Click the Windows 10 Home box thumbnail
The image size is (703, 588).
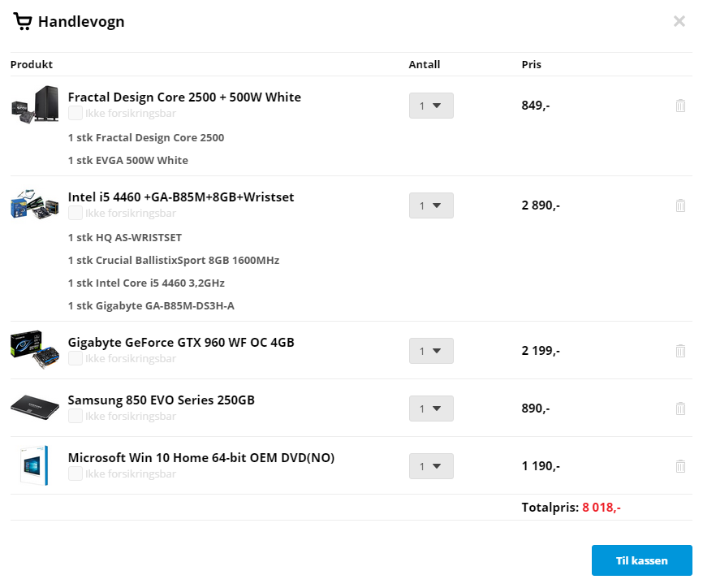35,465
